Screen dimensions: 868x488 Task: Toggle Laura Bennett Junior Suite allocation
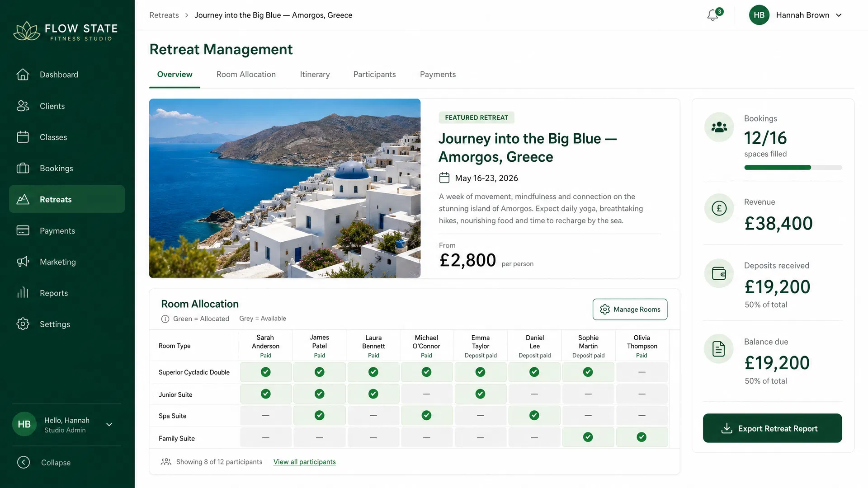tap(373, 394)
